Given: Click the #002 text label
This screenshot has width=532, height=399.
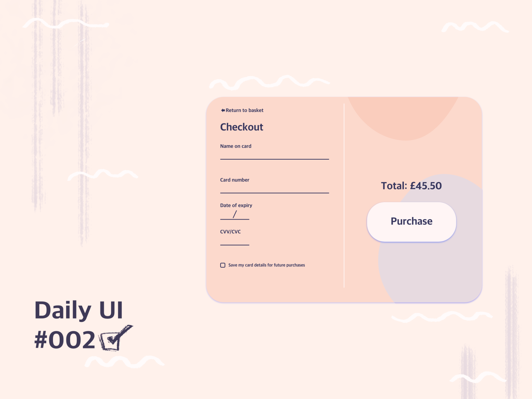Looking at the screenshot, I should 65,340.
